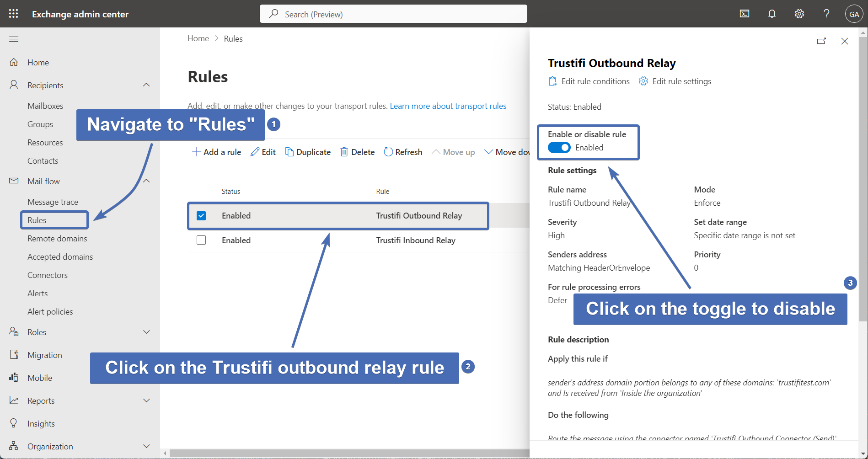Open the GA account avatar
Image resolution: width=868 pixels, height=459 pixels.
[854, 14]
